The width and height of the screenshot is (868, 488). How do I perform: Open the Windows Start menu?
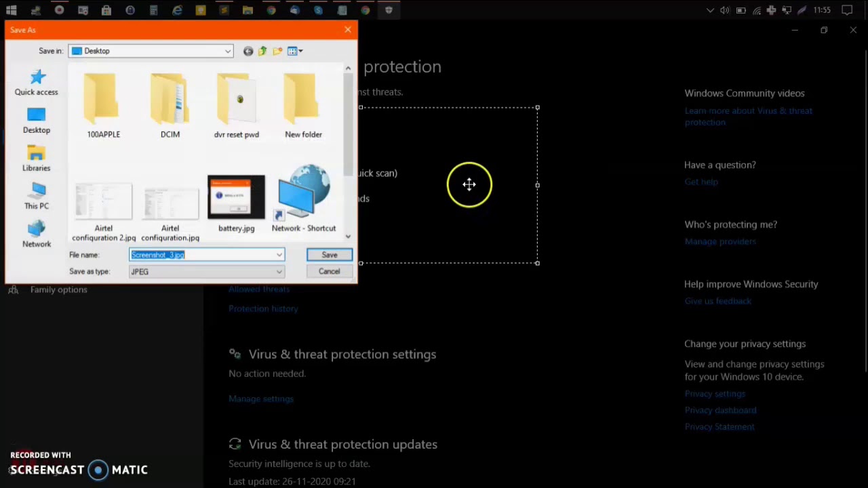tap(12, 10)
